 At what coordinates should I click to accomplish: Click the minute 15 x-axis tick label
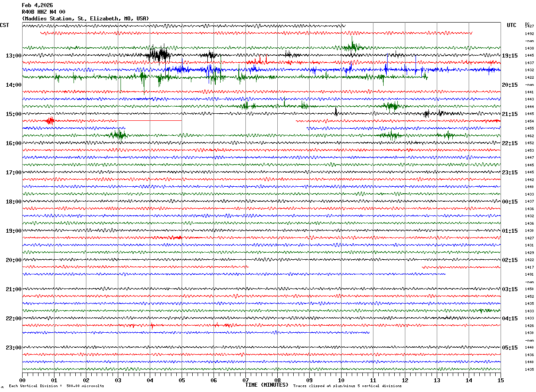pos(501,380)
